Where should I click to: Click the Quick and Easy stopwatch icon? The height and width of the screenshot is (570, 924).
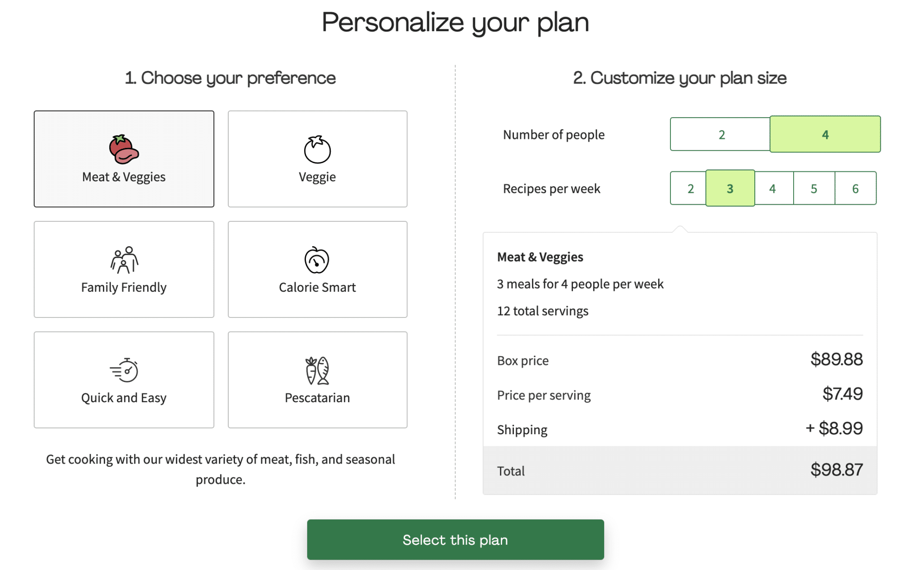(x=124, y=370)
